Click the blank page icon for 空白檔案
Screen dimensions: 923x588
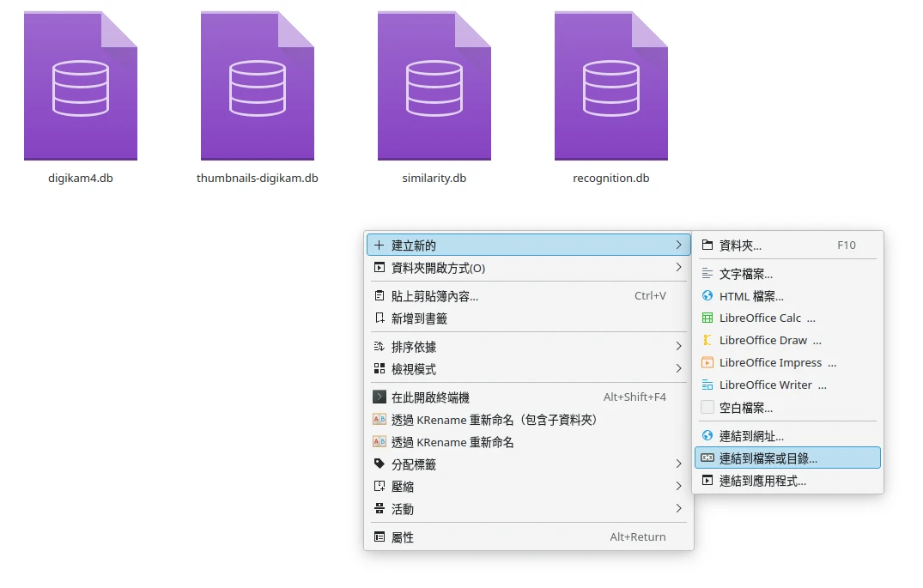(x=707, y=407)
